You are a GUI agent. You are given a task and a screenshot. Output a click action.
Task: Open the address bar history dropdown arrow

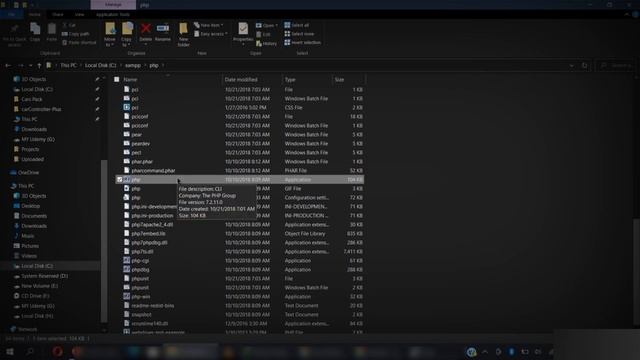[x=571, y=65]
